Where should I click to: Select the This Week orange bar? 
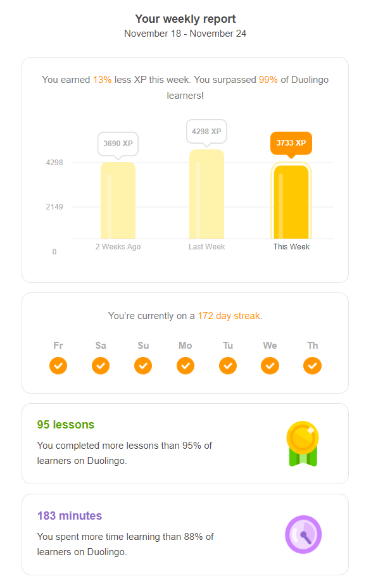click(291, 201)
